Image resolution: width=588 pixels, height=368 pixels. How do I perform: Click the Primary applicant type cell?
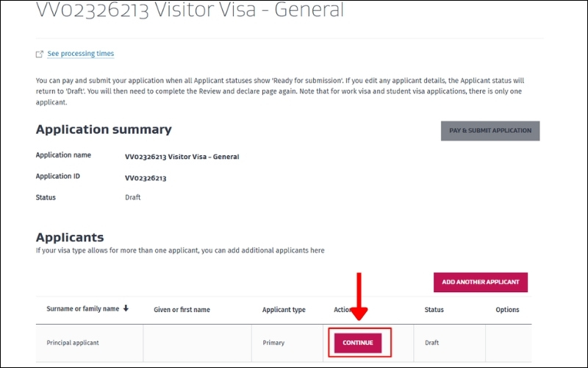click(x=273, y=343)
